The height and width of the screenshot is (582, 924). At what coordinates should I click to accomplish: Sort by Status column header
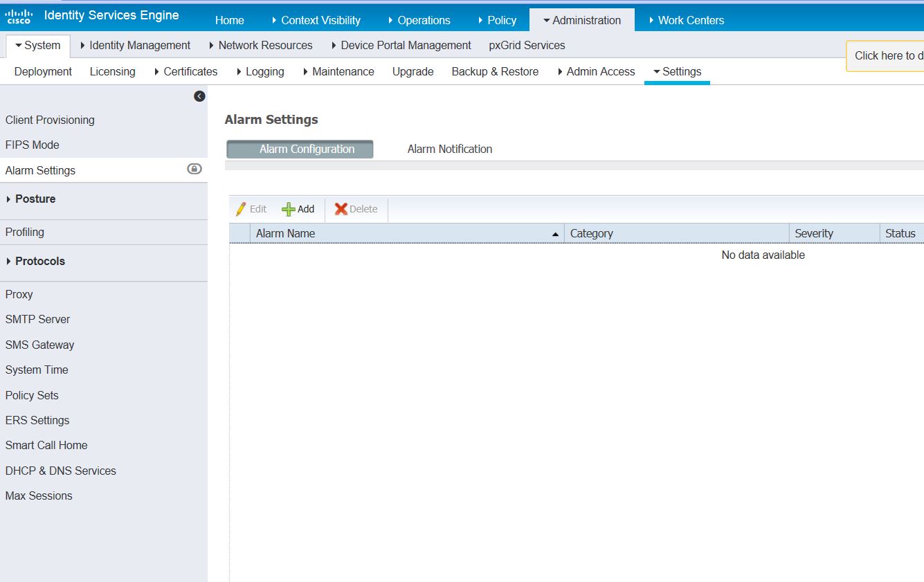coord(901,233)
